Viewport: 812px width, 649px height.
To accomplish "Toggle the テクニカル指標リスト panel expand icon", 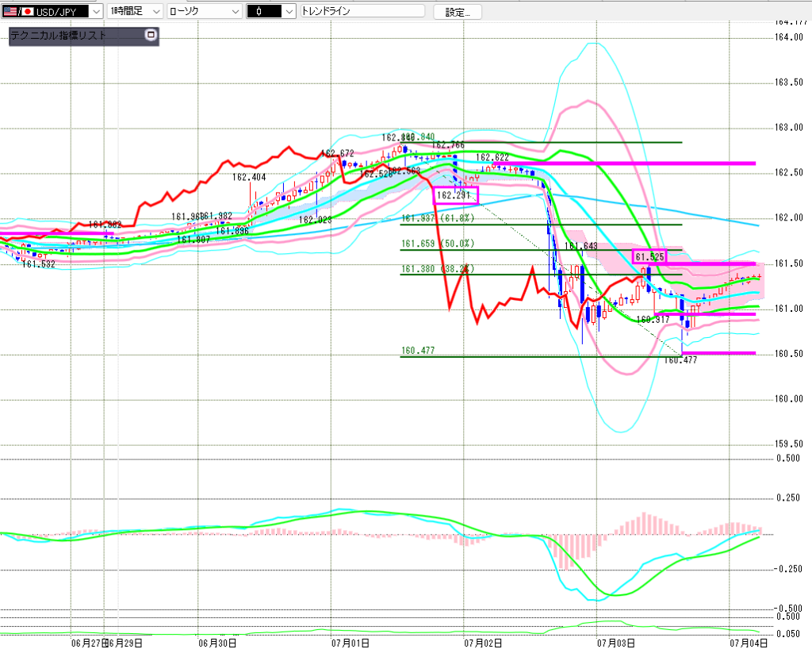I will click(151, 35).
